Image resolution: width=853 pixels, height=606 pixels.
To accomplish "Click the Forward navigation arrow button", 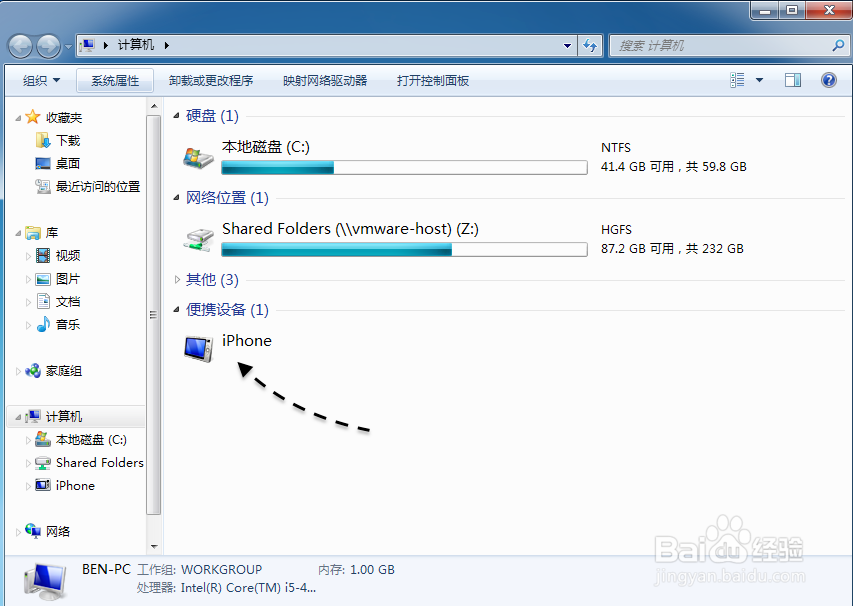I will tap(48, 46).
